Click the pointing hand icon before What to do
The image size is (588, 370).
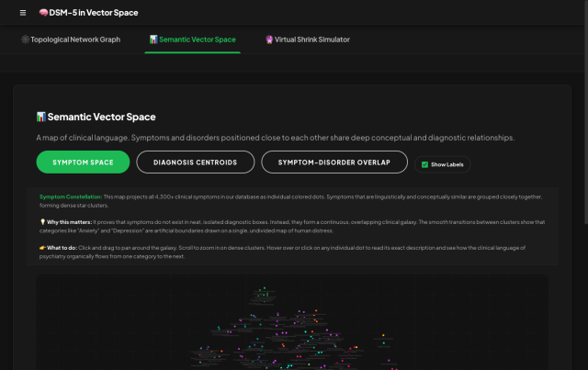click(x=42, y=248)
